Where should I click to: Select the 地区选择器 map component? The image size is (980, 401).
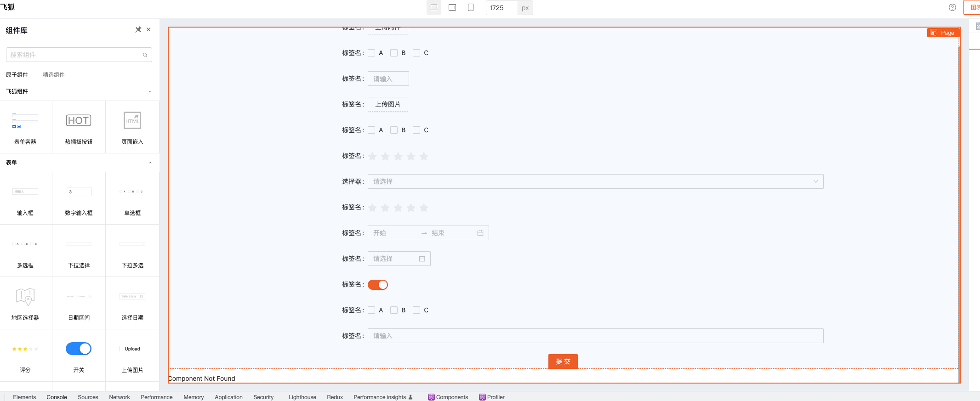pyautogui.click(x=25, y=303)
